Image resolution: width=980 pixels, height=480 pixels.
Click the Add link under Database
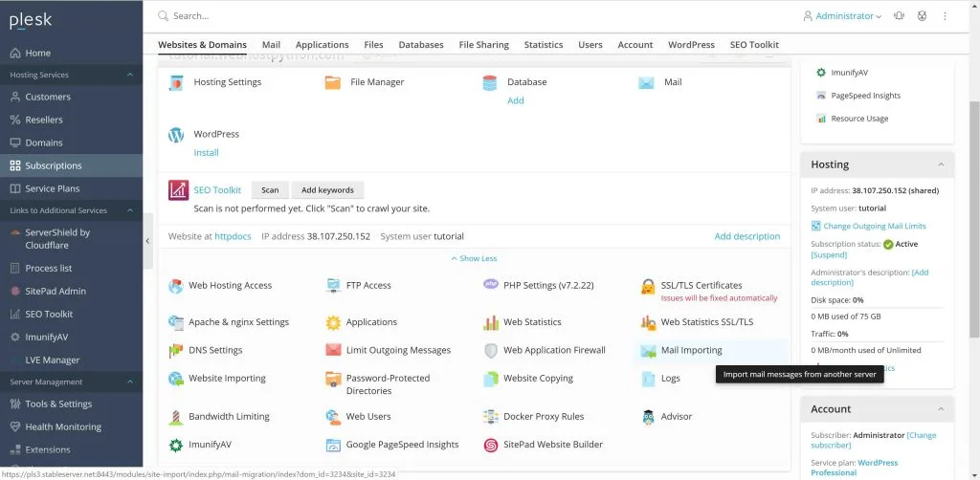click(x=516, y=100)
